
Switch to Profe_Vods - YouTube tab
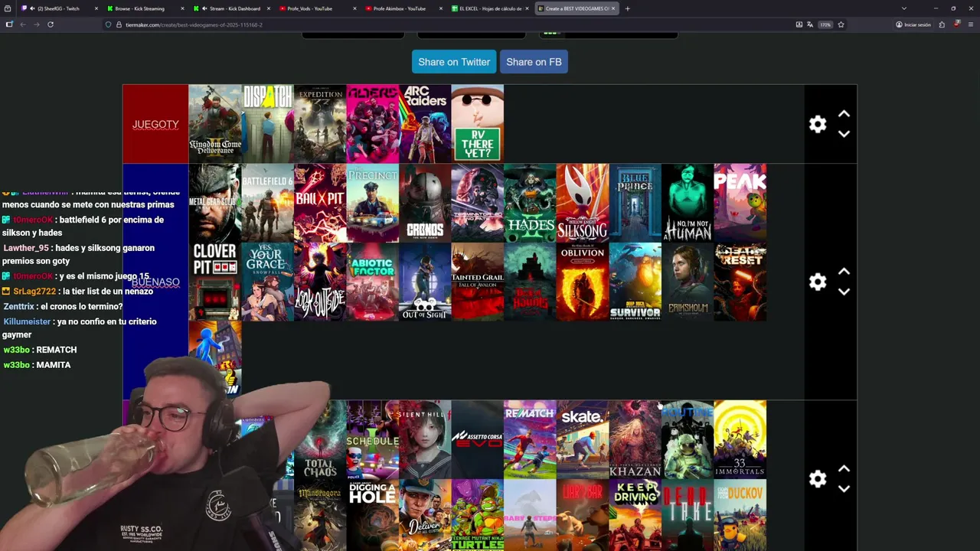click(x=318, y=8)
